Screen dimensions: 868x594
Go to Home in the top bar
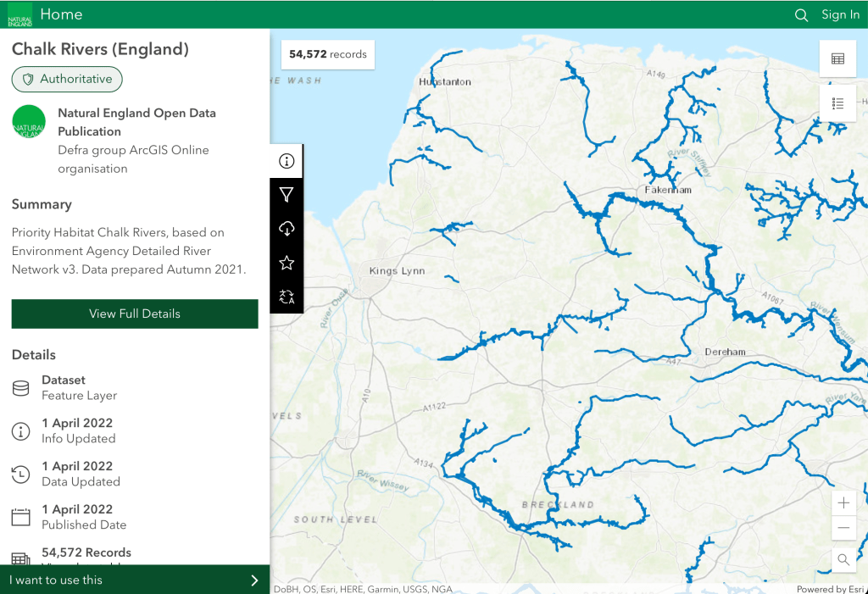[61, 14]
